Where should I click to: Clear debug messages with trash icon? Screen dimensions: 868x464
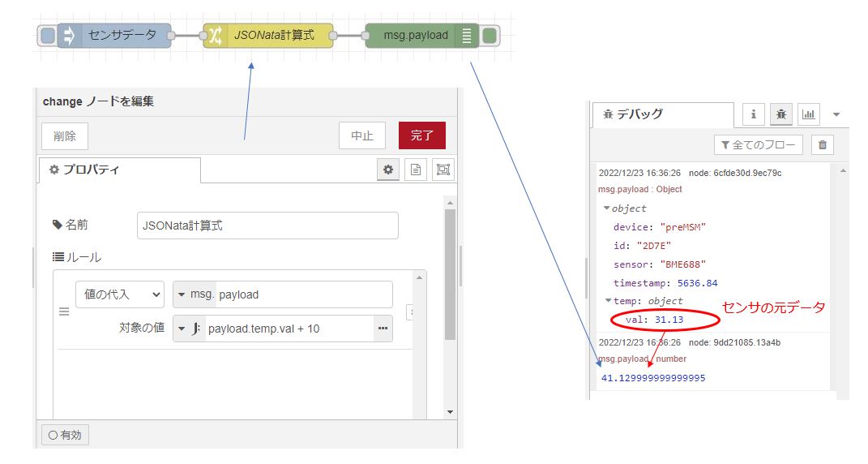coord(823,145)
